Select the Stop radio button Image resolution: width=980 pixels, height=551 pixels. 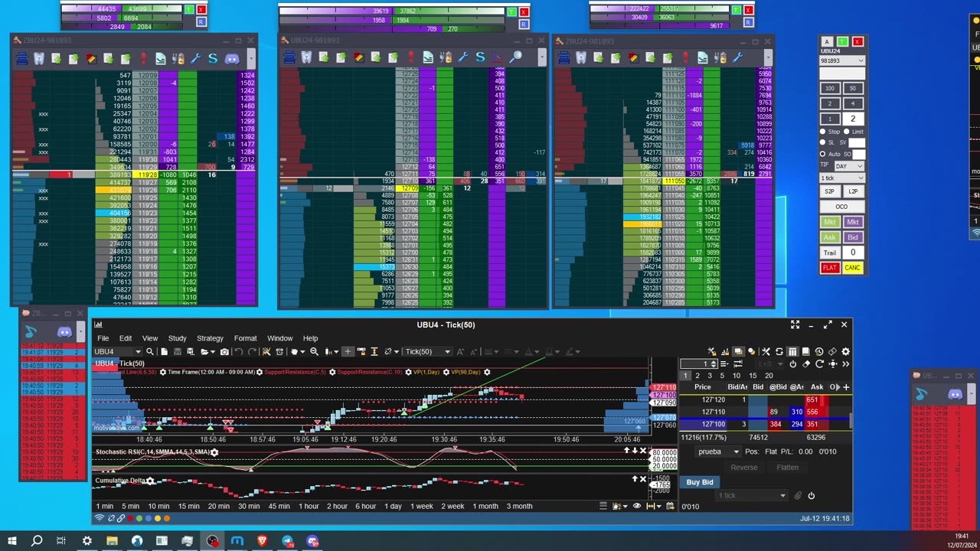pyautogui.click(x=823, y=132)
